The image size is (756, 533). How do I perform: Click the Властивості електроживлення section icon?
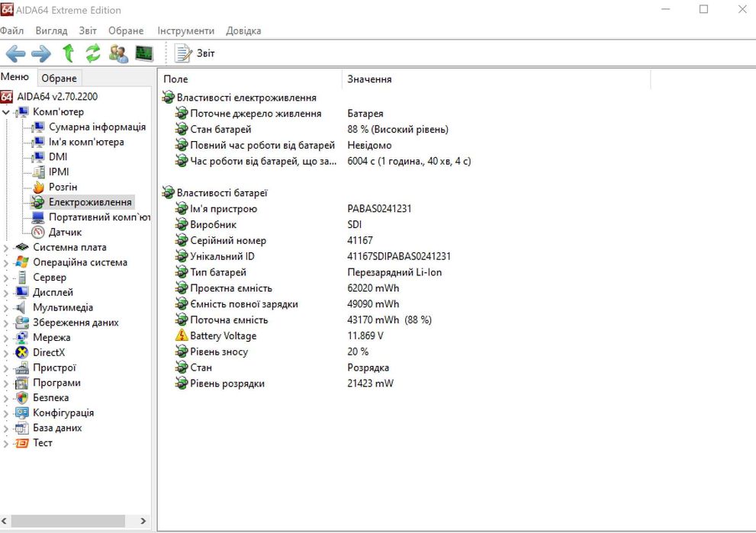point(169,98)
